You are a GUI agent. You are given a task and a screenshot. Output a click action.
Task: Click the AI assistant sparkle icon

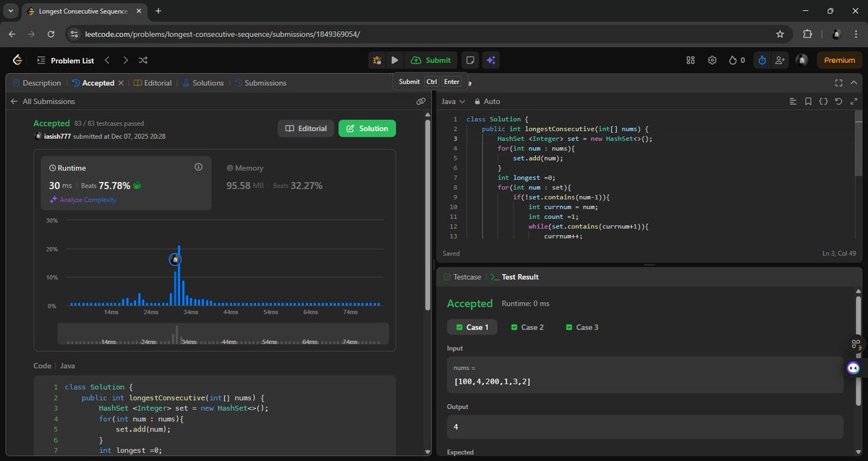(x=491, y=60)
